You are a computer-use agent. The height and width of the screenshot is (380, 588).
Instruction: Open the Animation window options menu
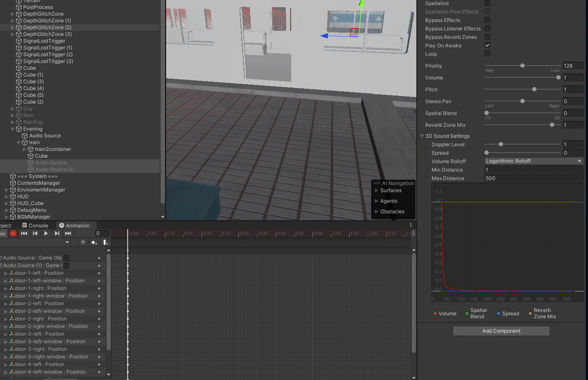coord(410,225)
